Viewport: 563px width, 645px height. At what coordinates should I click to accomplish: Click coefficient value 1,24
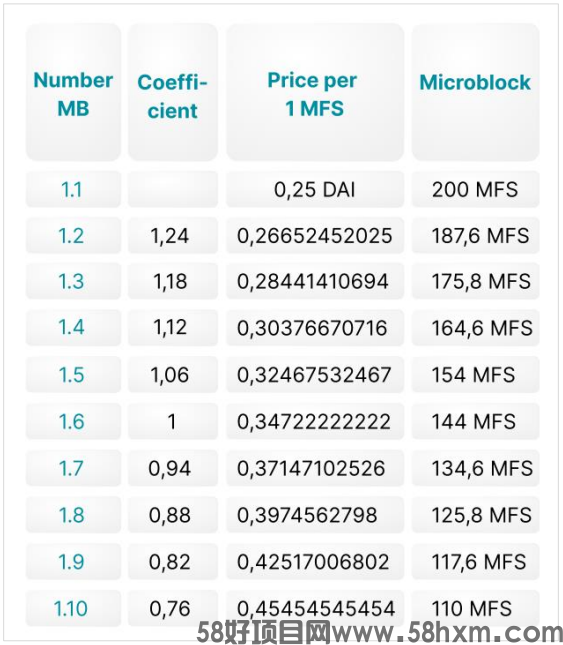point(173,235)
